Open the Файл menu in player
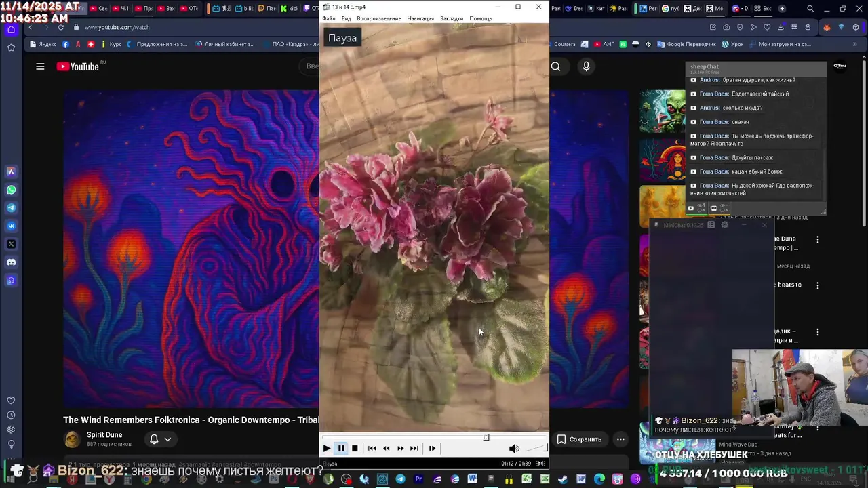Viewport: 868px width, 488px height. coord(329,18)
